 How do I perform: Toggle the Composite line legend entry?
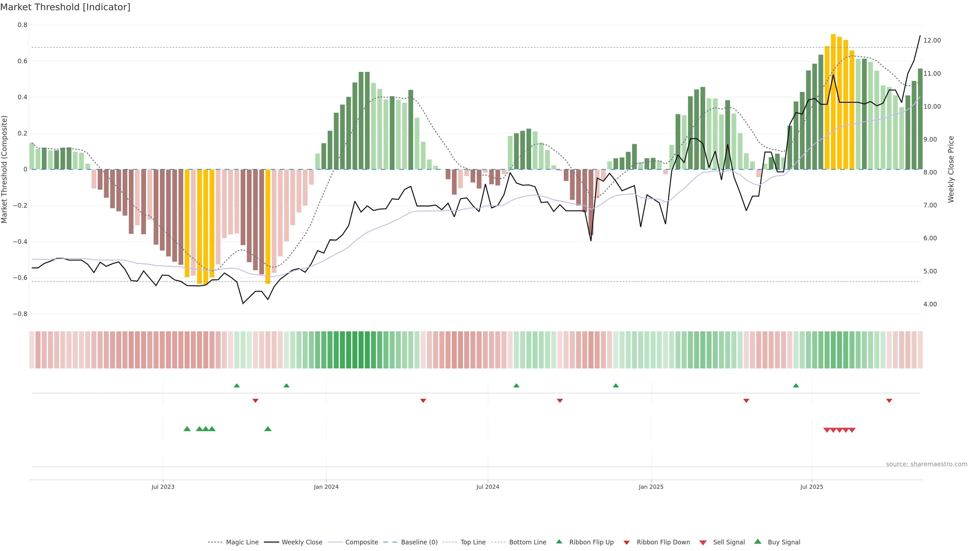[x=361, y=542]
